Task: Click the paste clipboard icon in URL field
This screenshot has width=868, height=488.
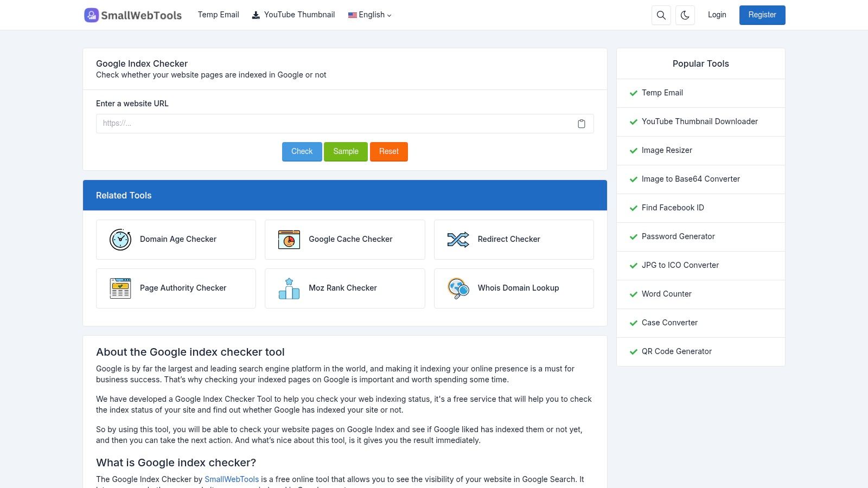Action: [x=582, y=124]
